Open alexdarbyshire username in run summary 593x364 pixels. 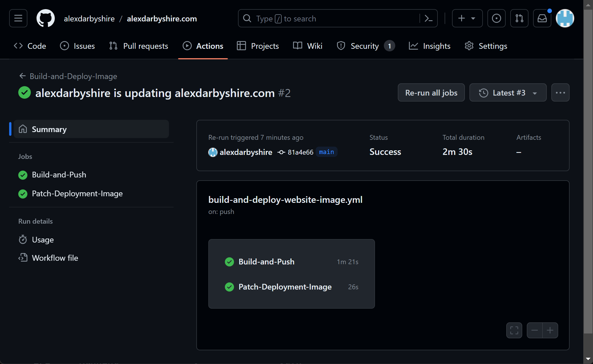coord(246,152)
